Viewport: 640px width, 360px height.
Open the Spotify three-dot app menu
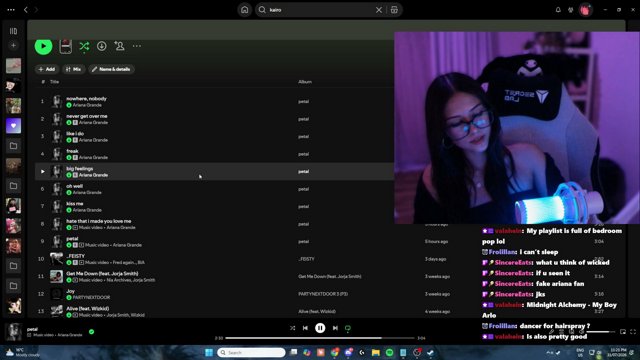[x=11, y=9]
